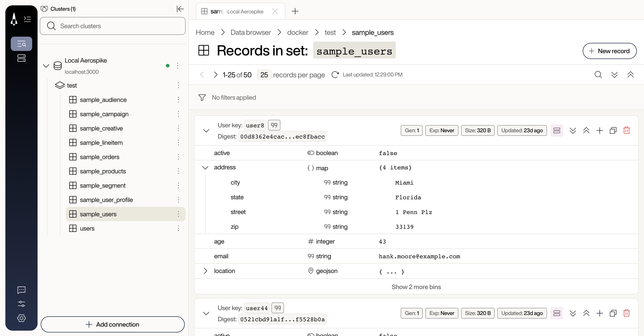
Task: Open the feedback chat icon
Action: tap(21, 290)
